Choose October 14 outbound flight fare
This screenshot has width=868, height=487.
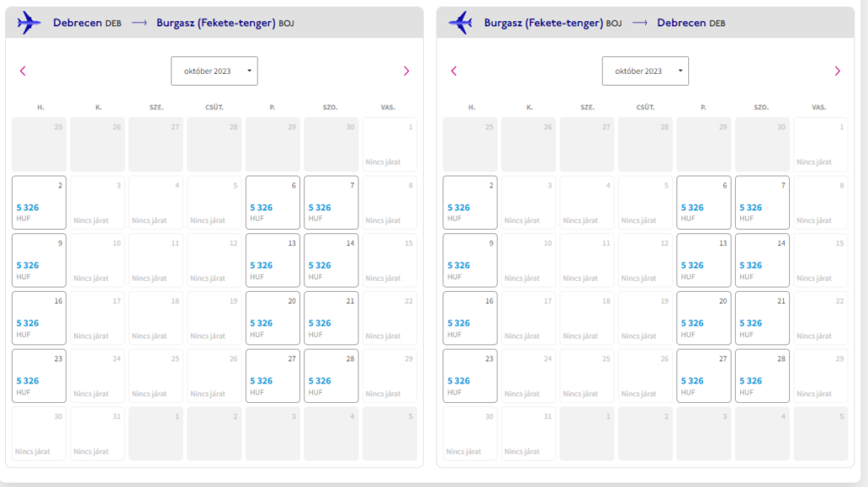coord(331,260)
